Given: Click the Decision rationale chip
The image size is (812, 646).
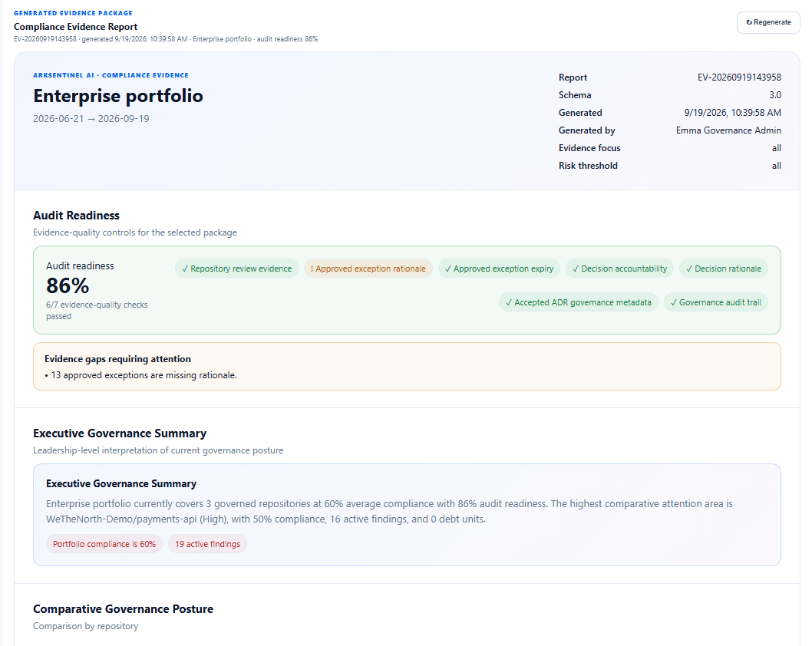Looking at the screenshot, I should pos(724,269).
